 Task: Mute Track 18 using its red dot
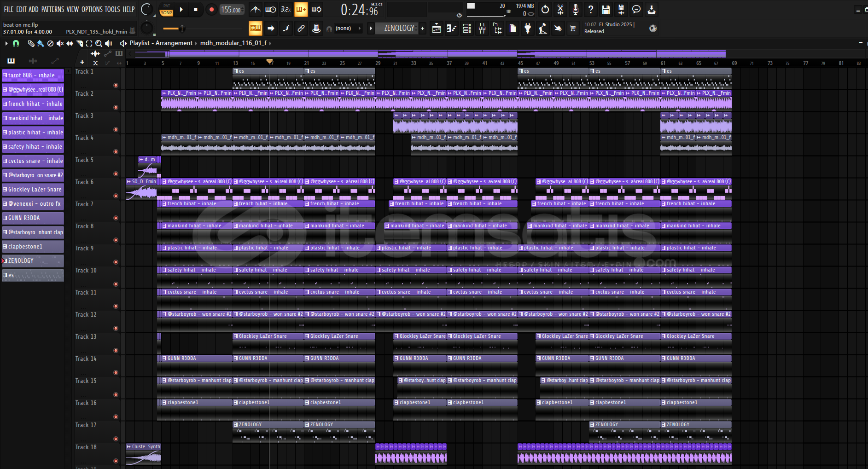click(x=116, y=461)
